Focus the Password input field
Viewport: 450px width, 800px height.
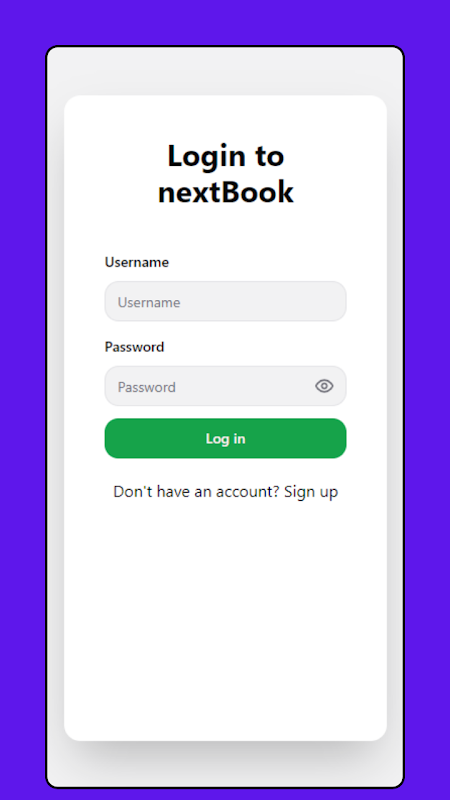(226, 386)
